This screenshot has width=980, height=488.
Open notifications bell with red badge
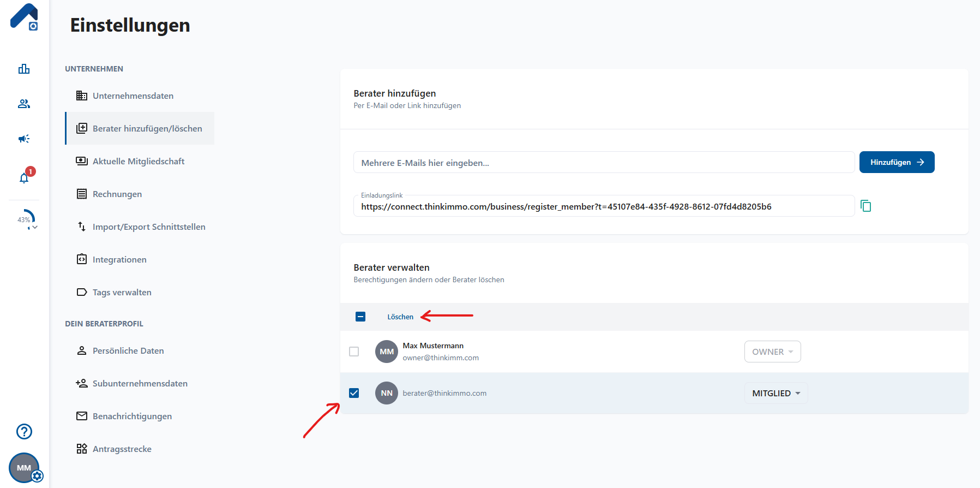[25, 177]
